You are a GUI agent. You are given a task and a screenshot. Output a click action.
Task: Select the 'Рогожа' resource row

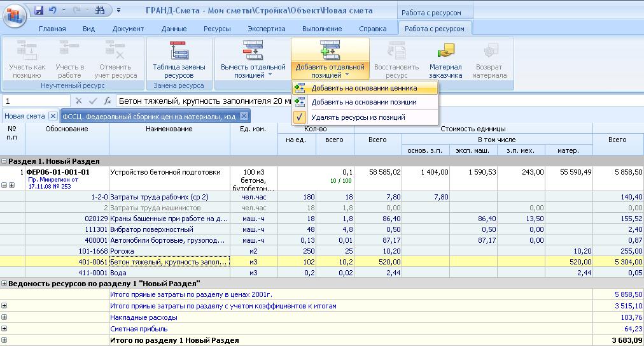click(322, 251)
